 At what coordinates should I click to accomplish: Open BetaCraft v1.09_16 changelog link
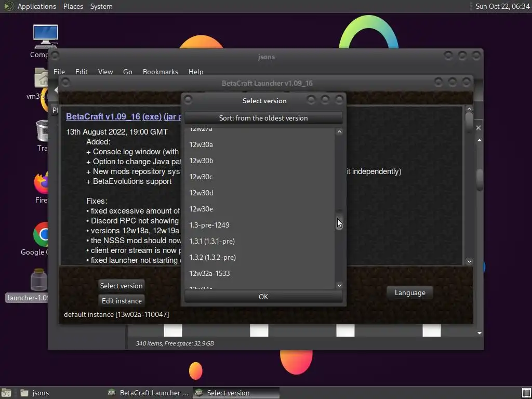(x=103, y=116)
